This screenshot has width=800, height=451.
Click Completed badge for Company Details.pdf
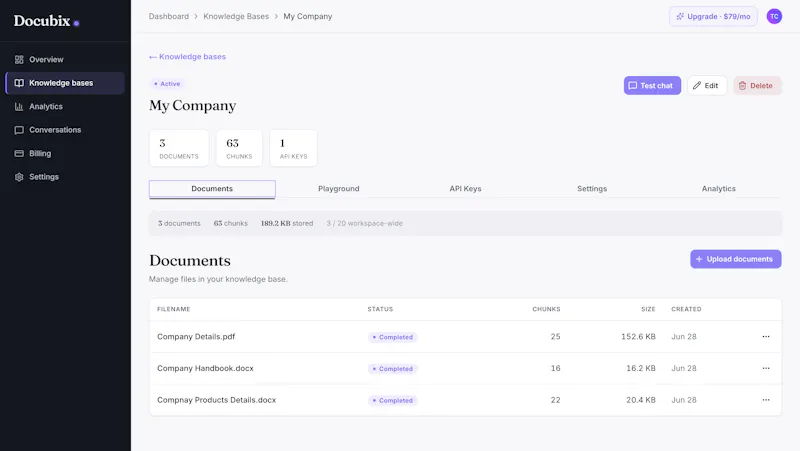click(x=392, y=337)
